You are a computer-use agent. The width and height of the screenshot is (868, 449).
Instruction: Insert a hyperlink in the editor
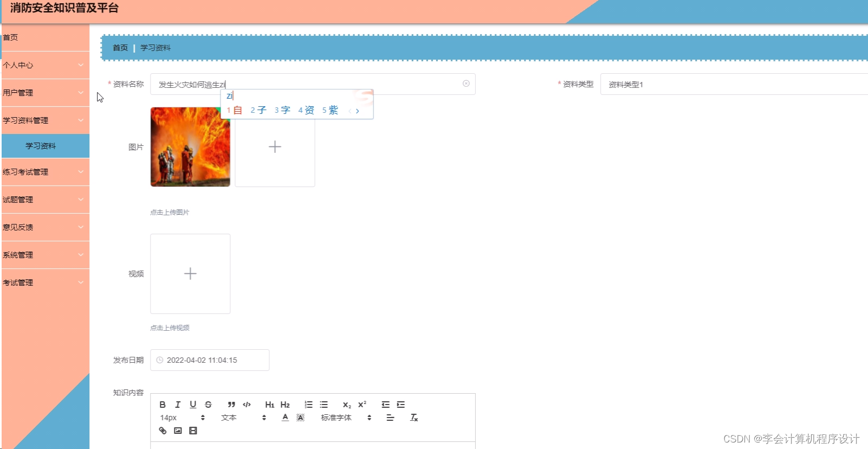coord(163,431)
